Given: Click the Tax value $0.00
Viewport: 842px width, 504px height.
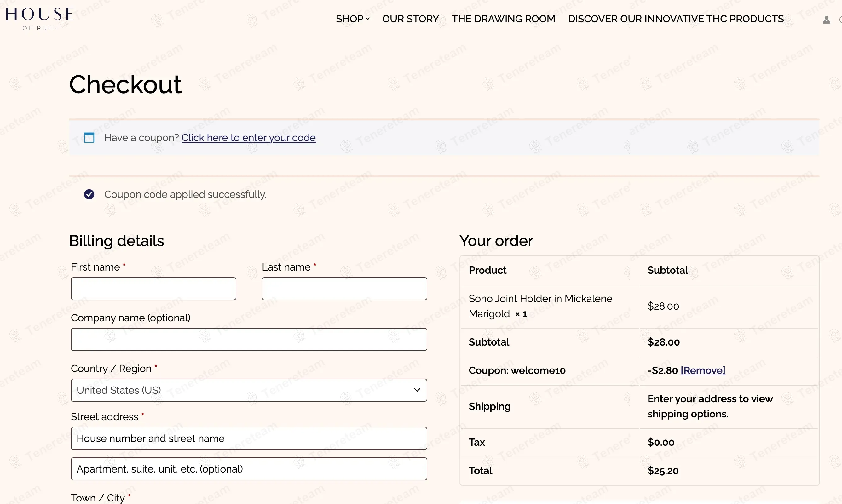Looking at the screenshot, I should [660, 442].
